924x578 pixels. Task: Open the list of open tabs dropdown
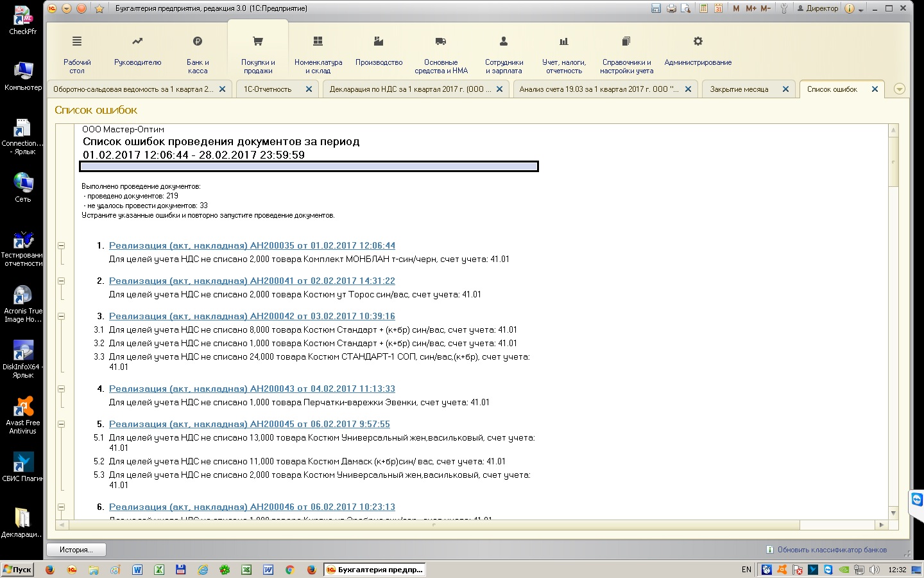(900, 89)
